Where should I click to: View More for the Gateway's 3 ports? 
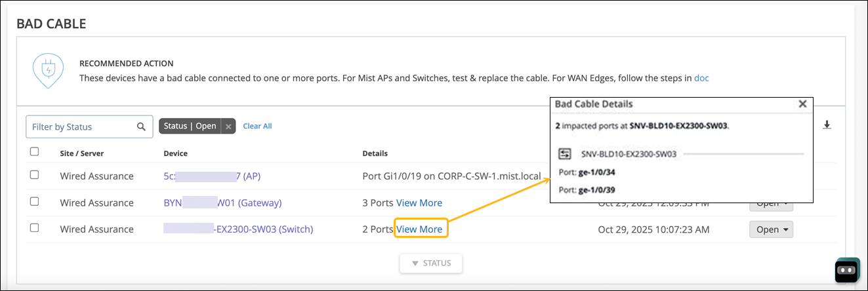[x=419, y=203]
